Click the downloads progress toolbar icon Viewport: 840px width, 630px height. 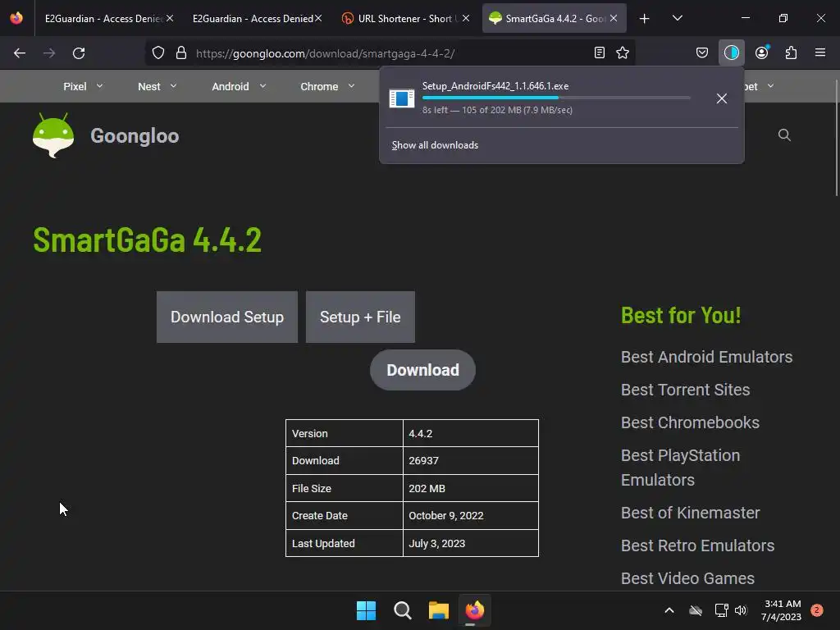[731, 52]
